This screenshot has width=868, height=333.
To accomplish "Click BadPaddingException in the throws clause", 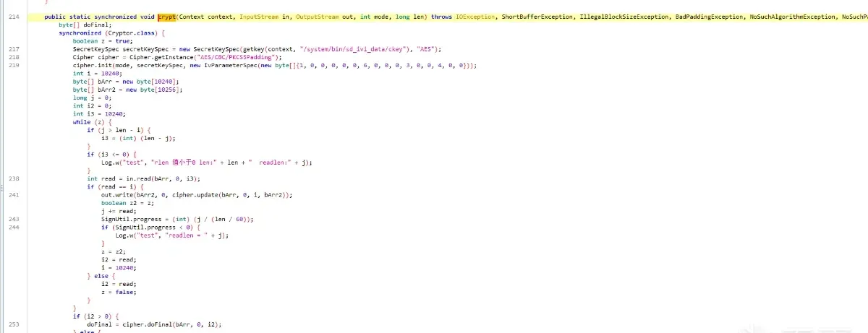I will [x=709, y=16].
